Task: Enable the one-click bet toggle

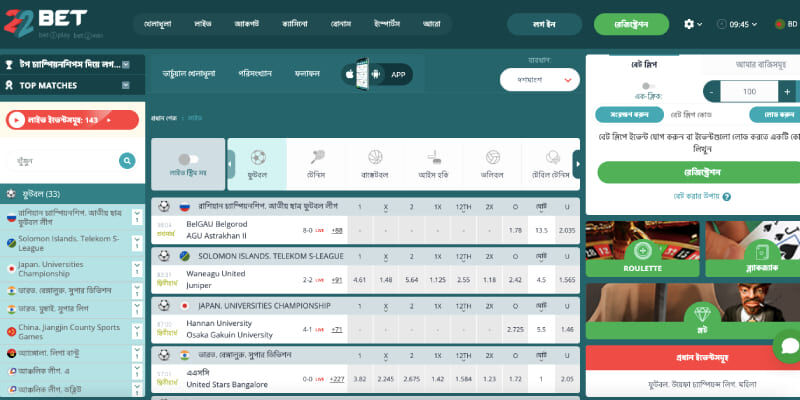Action: (x=646, y=87)
